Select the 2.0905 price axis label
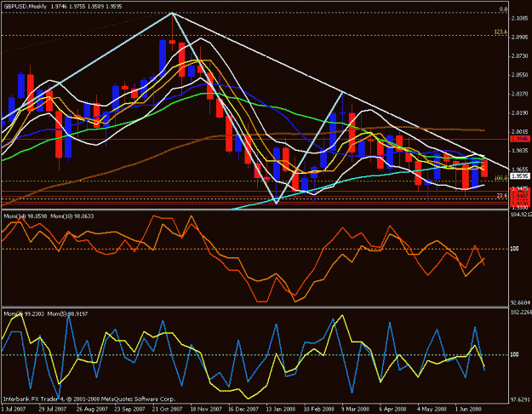 (519, 37)
